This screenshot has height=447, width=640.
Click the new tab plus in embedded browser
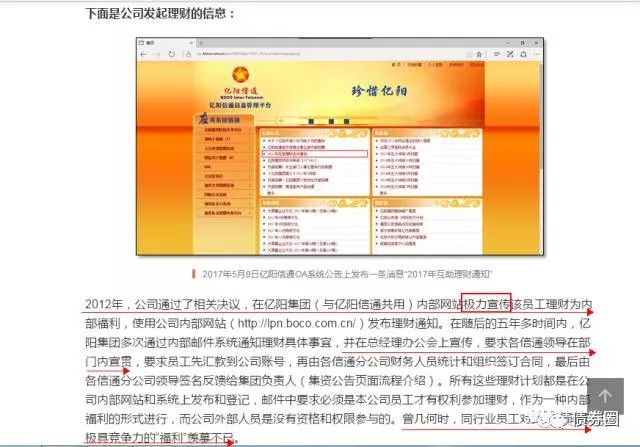[x=200, y=43]
